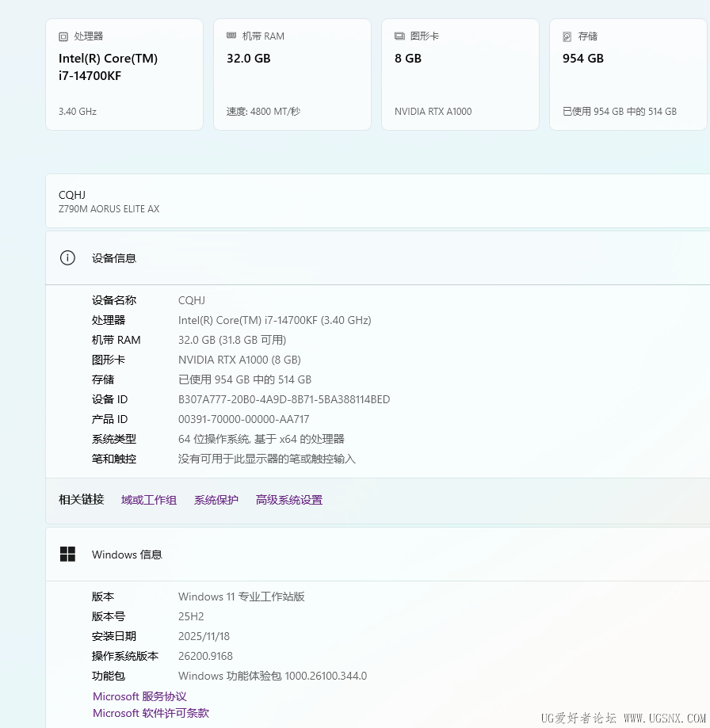The image size is (710, 728).
Task: Click the storage disk icon
Action: (567, 36)
